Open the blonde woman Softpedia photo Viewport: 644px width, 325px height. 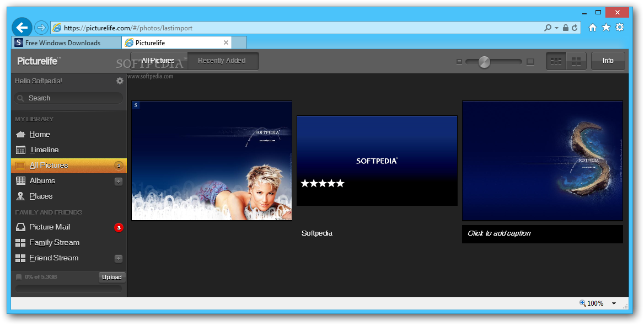click(x=212, y=161)
